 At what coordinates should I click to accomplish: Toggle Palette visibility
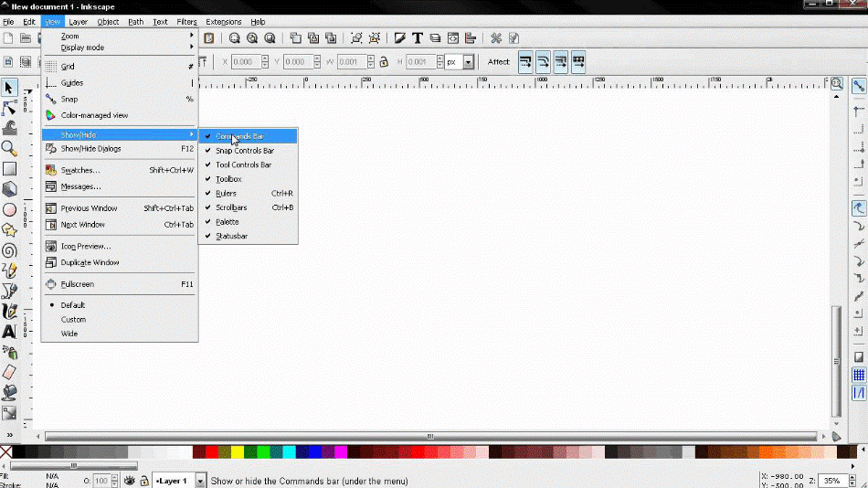248,221
